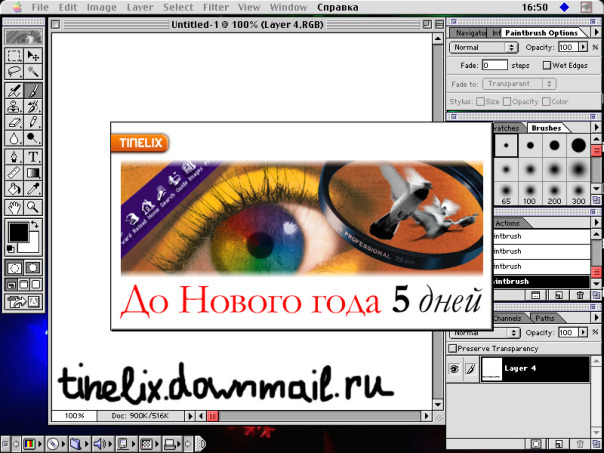Select the Paintbrush tool in toolbox

click(x=33, y=91)
